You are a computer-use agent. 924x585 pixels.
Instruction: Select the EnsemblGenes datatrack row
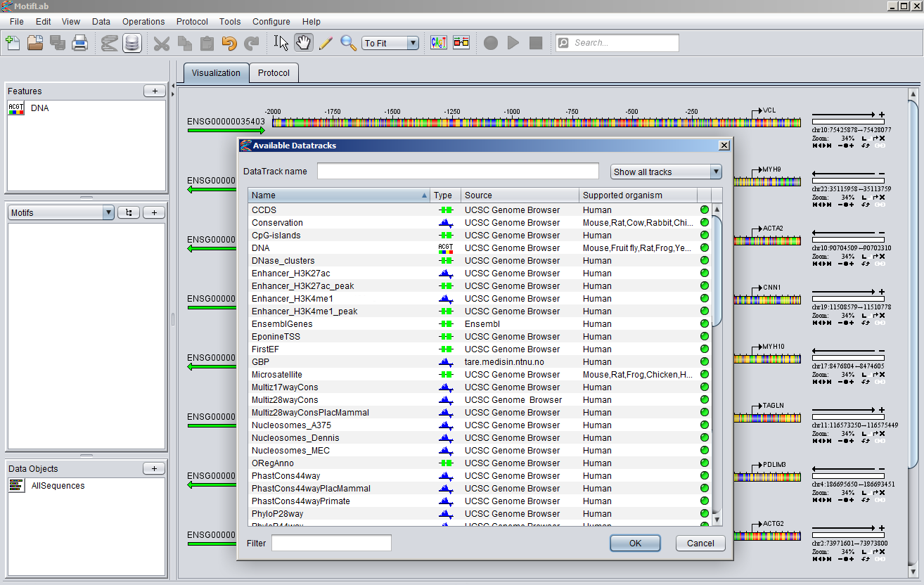click(480, 323)
